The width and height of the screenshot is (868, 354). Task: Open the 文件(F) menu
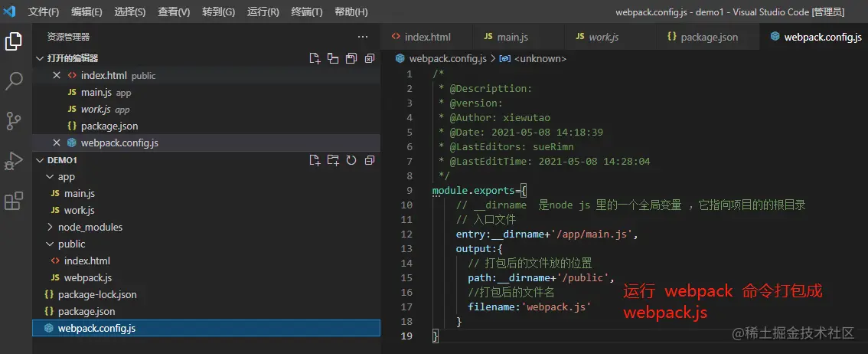tap(44, 11)
